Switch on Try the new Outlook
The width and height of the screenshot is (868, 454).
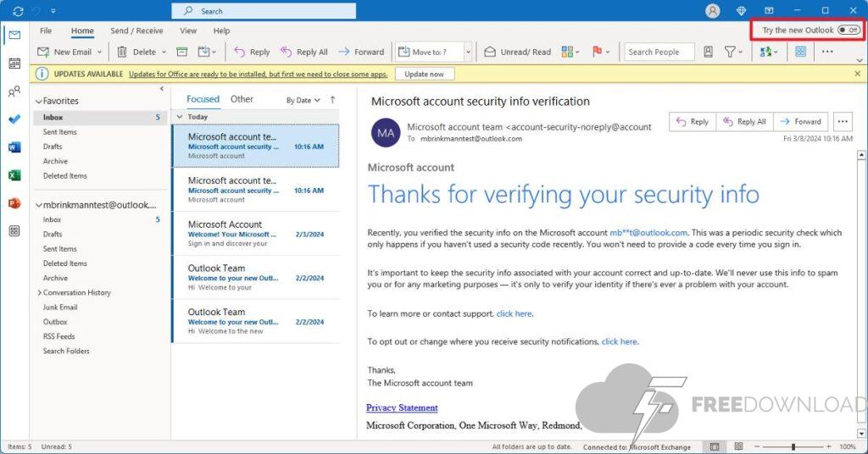coord(848,30)
